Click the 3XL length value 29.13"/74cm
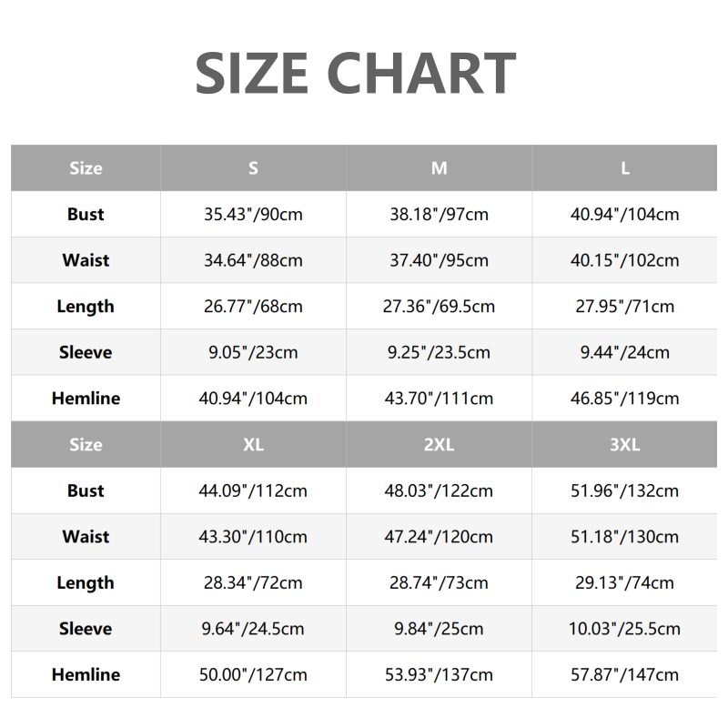 [x=625, y=582]
